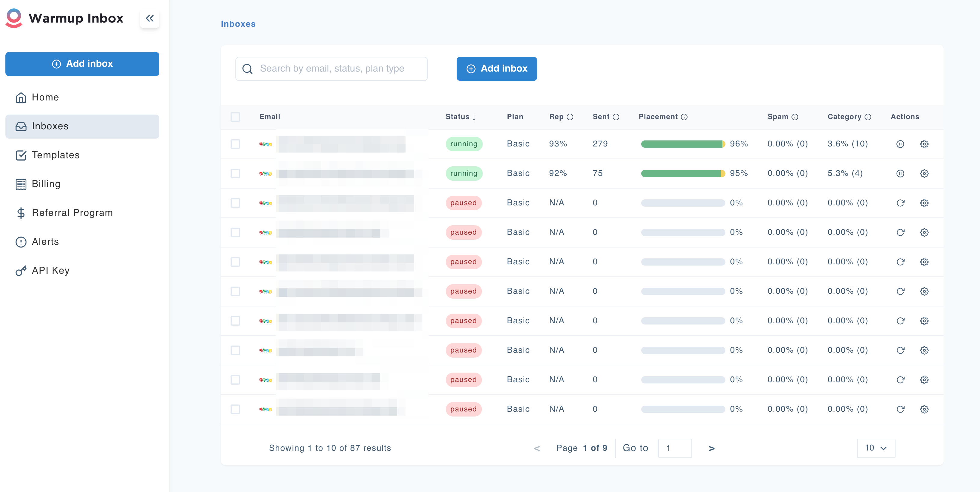Open Alerts in the sidebar

(x=82, y=241)
